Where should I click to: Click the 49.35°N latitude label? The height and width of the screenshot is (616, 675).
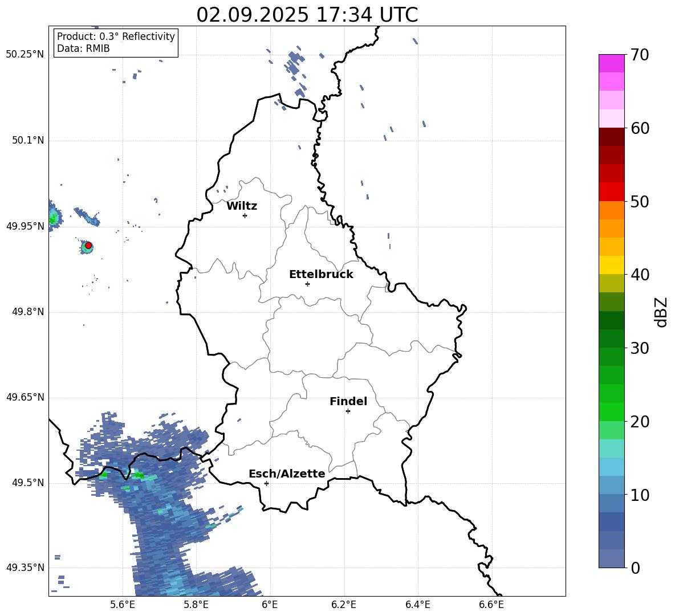[25, 568]
